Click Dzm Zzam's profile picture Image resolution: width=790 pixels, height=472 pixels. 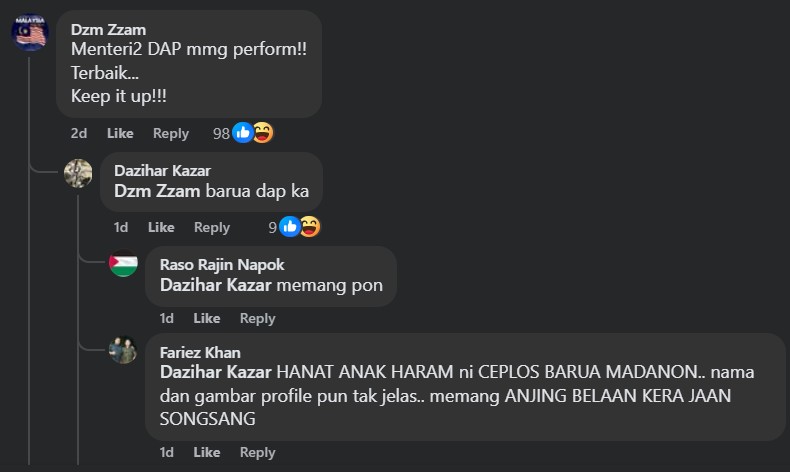(x=29, y=31)
